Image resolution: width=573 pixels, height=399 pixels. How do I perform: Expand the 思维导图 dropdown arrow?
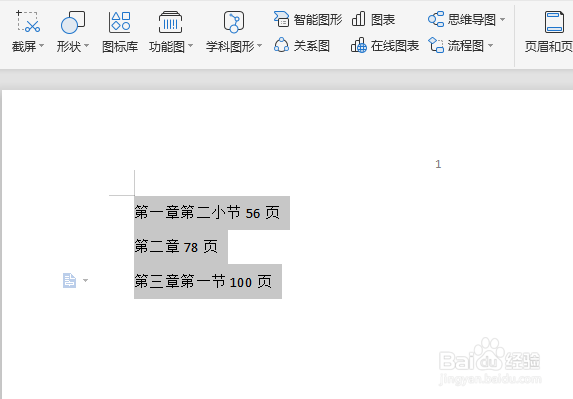(x=502, y=19)
